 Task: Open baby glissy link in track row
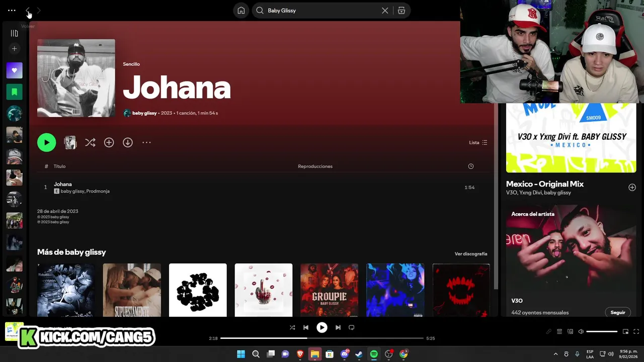72,191
